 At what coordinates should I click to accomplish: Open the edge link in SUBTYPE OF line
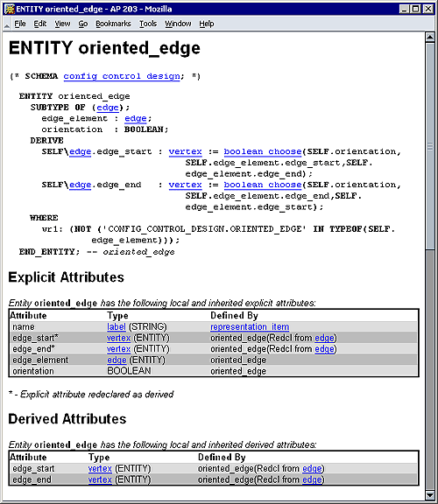click(108, 108)
